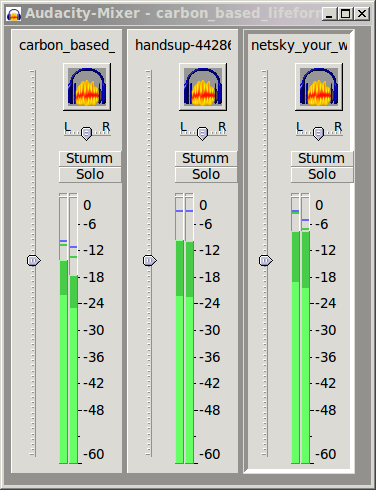The width and height of the screenshot is (376, 490).
Task: Click the handsup-4428 track name label
Action: pyautogui.click(x=183, y=45)
